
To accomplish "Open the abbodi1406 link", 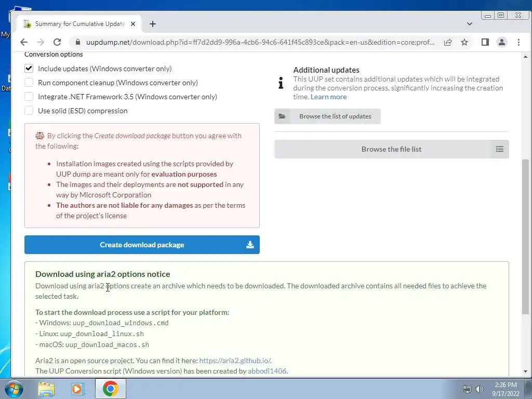I will click(267, 371).
